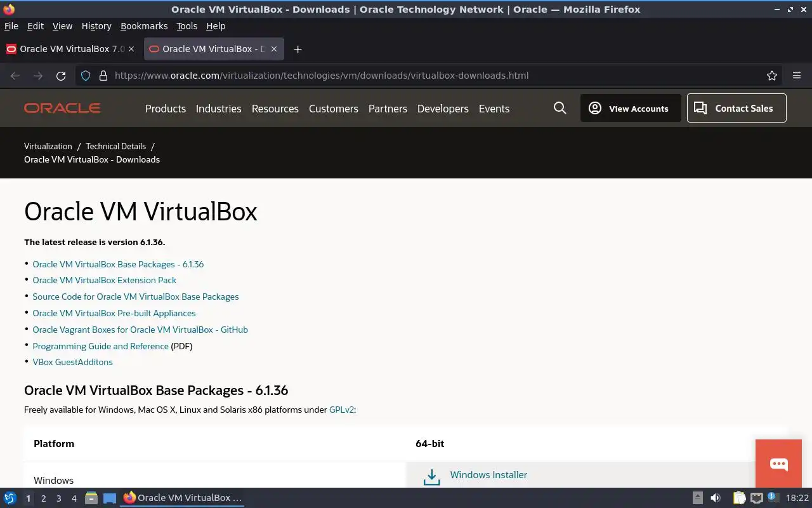812x508 pixels.
Task: Open the Bookmarks menu
Action: [x=144, y=26]
